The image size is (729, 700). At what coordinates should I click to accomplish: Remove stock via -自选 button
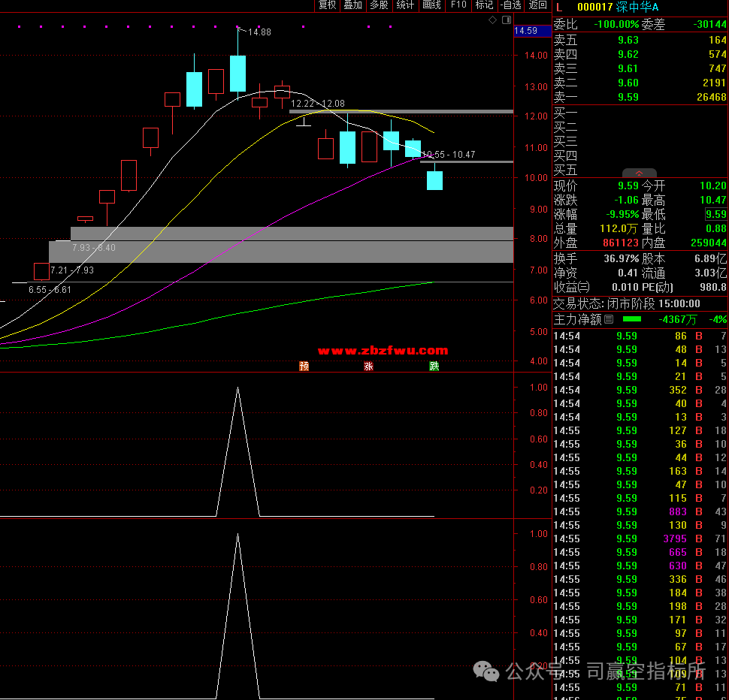click(x=511, y=5)
